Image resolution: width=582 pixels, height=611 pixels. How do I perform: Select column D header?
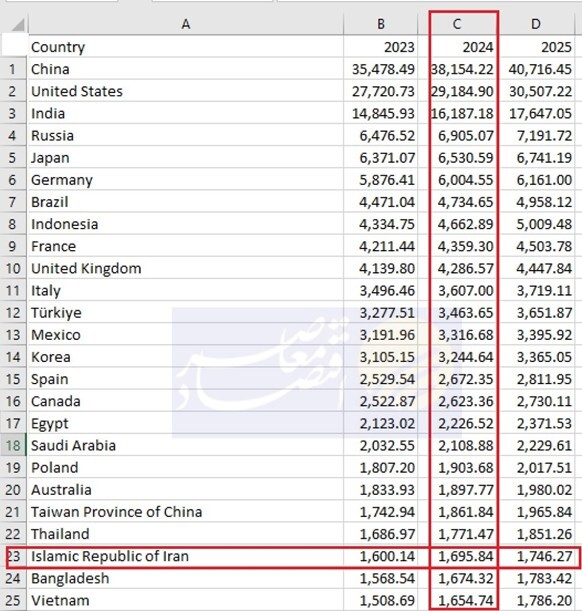(536, 24)
